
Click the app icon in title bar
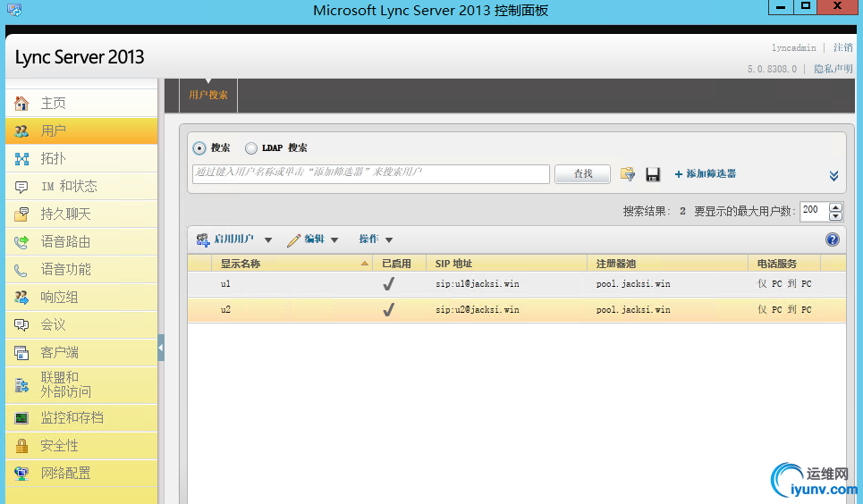coord(14,10)
